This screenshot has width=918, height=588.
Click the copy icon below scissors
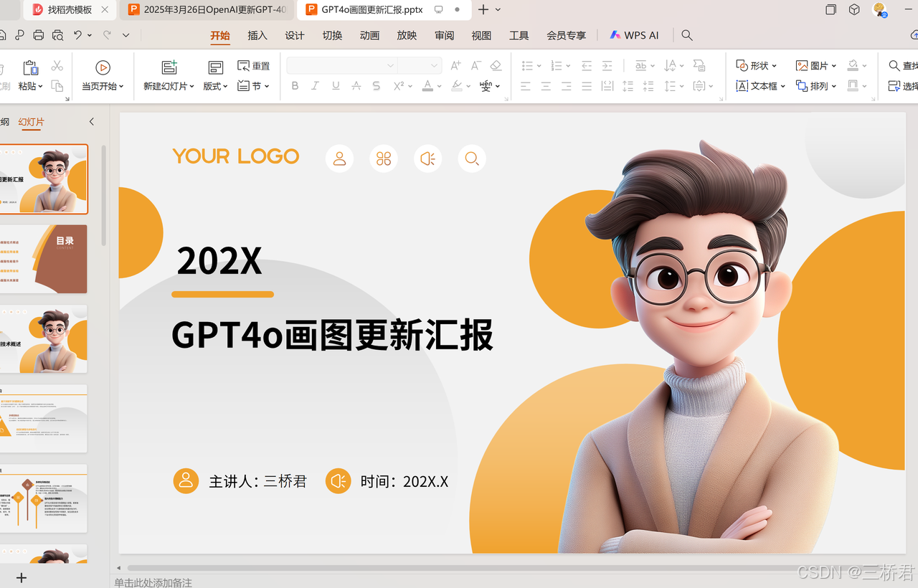pos(57,86)
